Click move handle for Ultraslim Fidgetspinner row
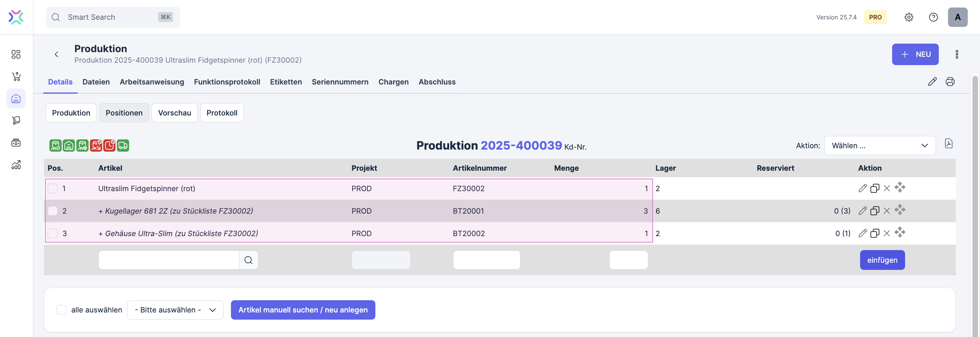 pyautogui.click(x=900, y=187)
